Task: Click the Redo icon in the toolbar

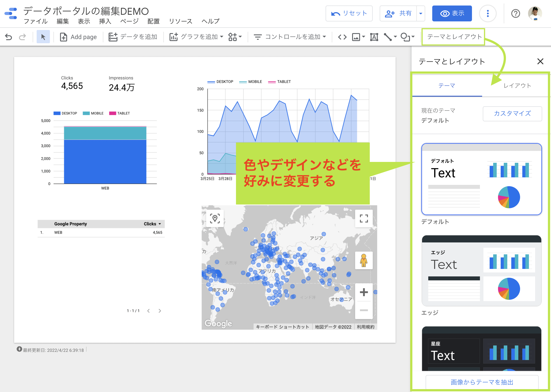Action: click(22, 37)
